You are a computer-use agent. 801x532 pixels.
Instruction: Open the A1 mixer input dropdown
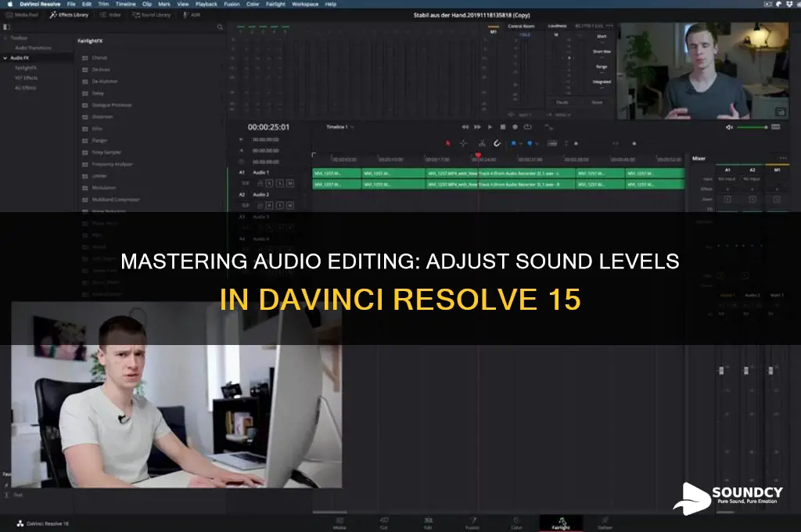pyautogui.click(x=727, y=179)
